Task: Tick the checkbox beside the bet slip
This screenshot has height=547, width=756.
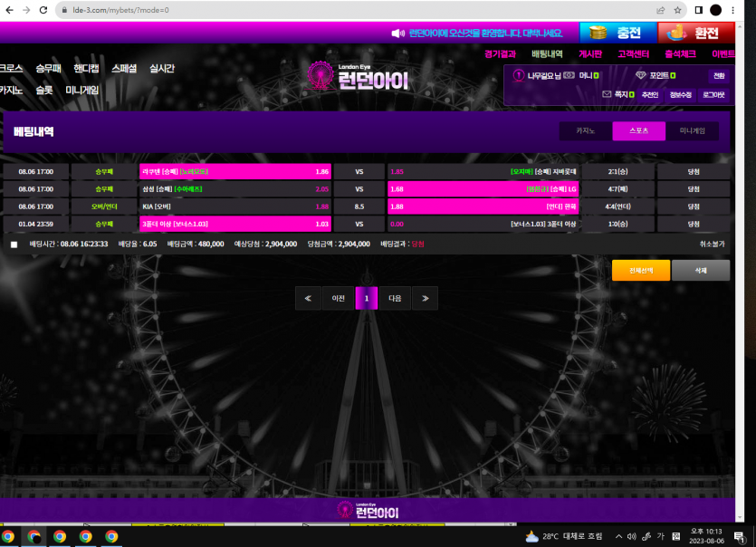Action: pos(14,245)
